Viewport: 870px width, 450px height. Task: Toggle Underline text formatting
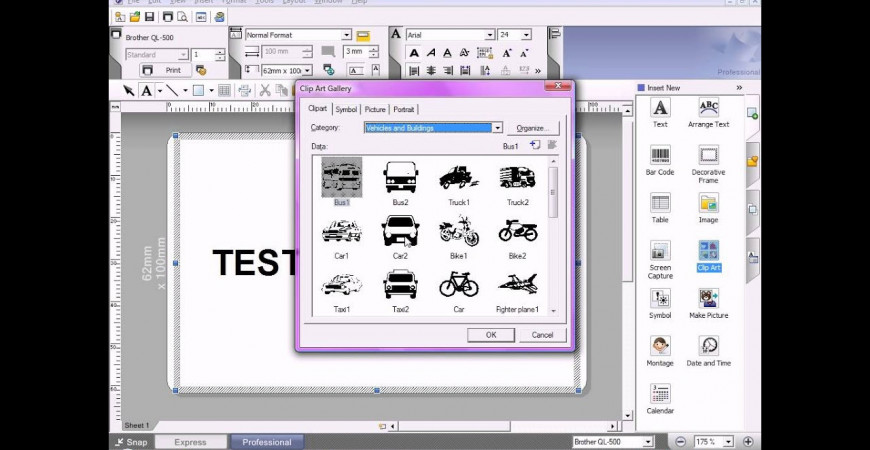447,53
